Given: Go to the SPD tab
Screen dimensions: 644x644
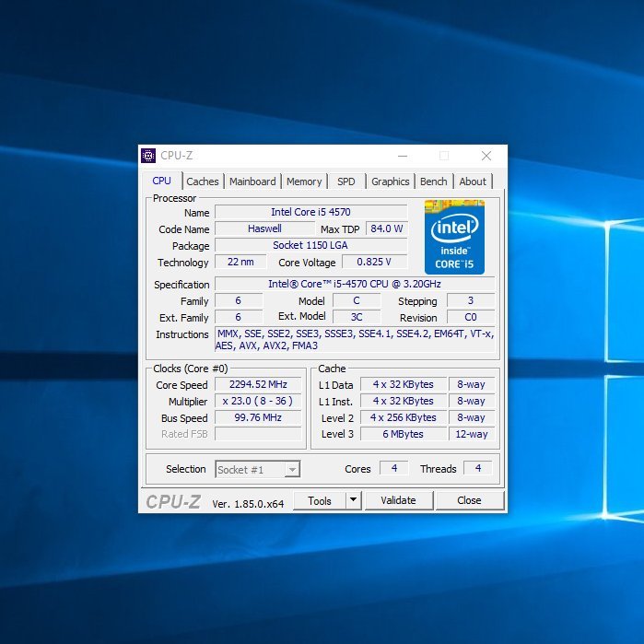Looking at the screenshot, I should tap(345, 181).
